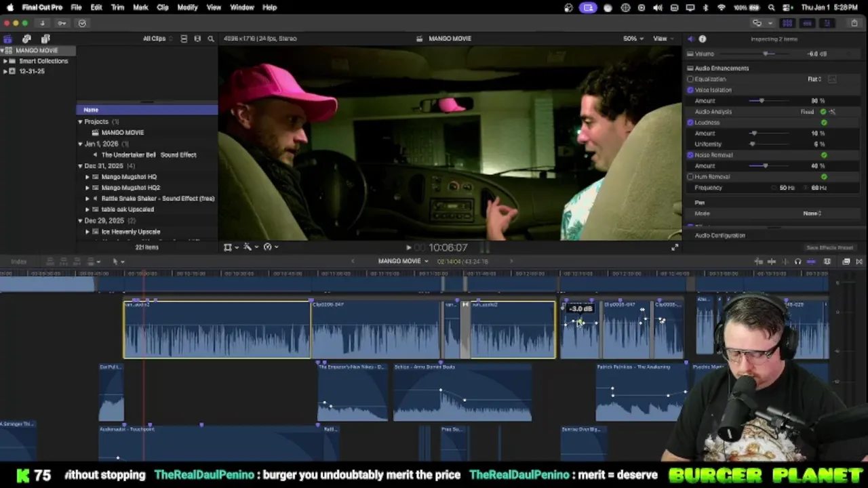Disable the Voice Isolation checkbox
Image resolution: width=868 pixels, height=488 pixels.
(690, 90)
